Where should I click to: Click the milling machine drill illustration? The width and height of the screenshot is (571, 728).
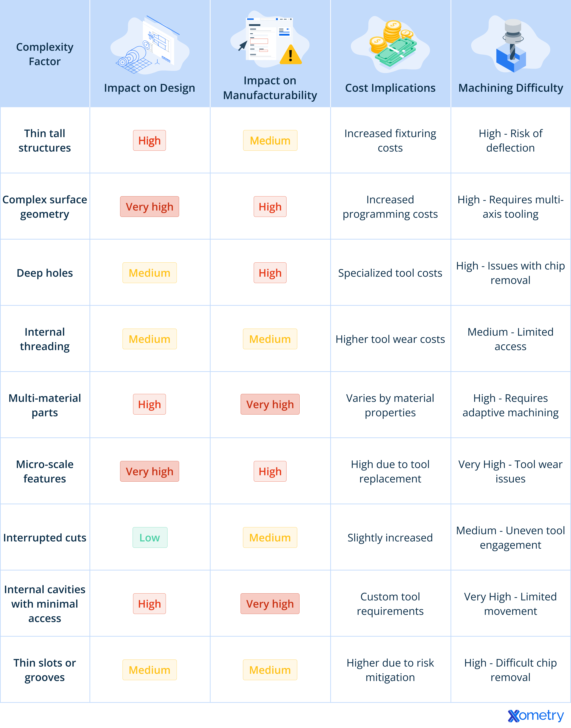click(511, 45)
